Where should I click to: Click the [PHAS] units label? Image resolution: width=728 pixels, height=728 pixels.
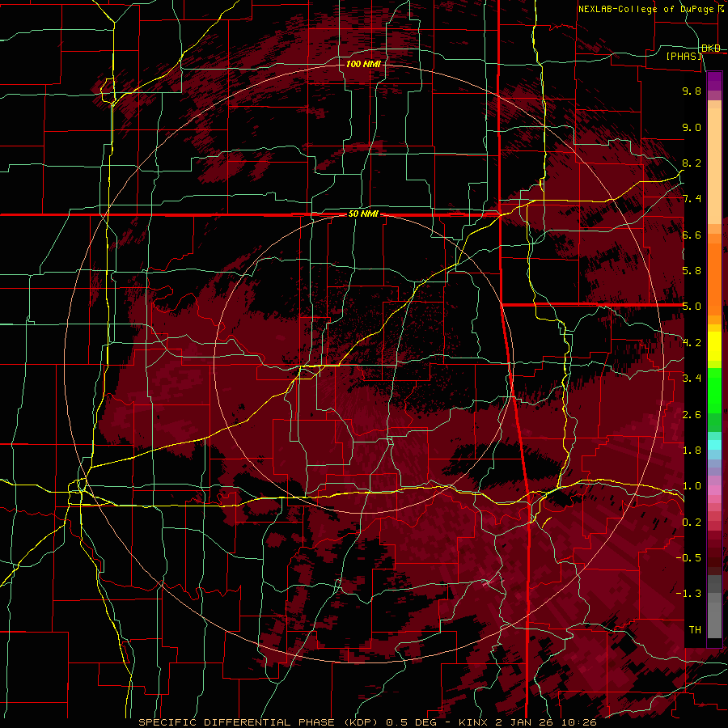point(684,56)
